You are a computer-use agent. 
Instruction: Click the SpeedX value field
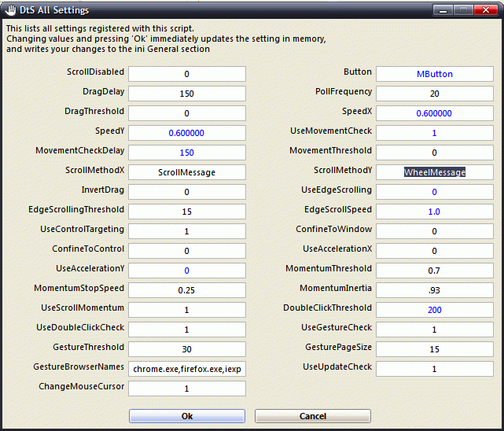435,113
